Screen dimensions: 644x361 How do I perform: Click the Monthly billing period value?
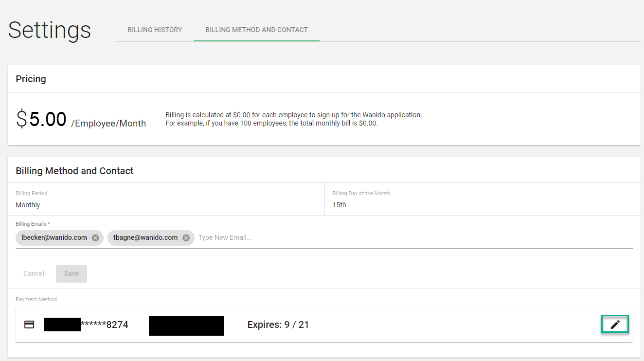coord(28,205)
